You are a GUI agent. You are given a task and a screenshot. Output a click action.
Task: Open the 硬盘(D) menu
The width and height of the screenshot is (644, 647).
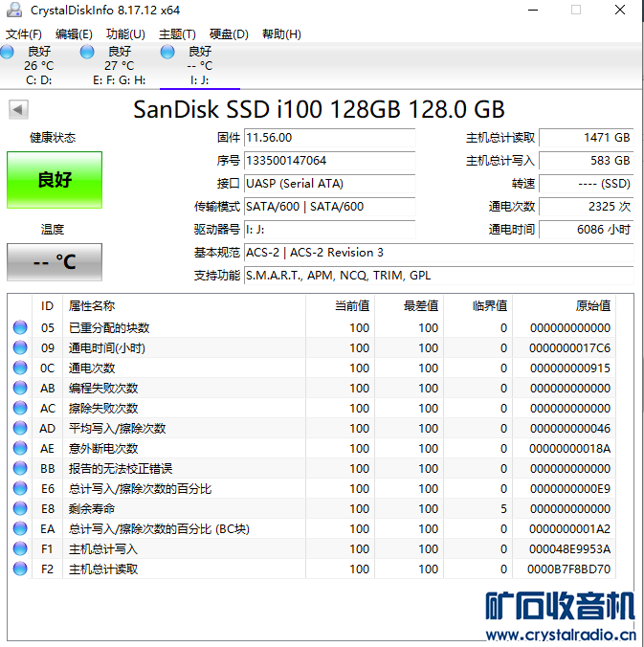pyautogui.click(x=229, y=33)
